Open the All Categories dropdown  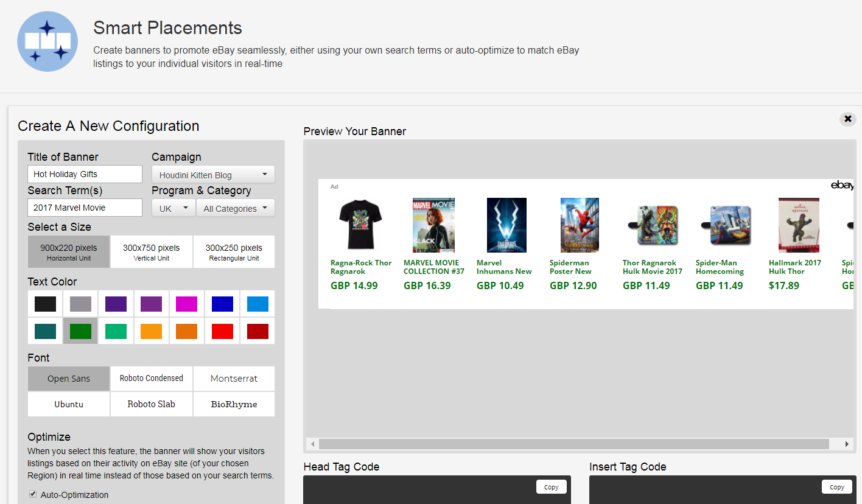click(236, 208)
